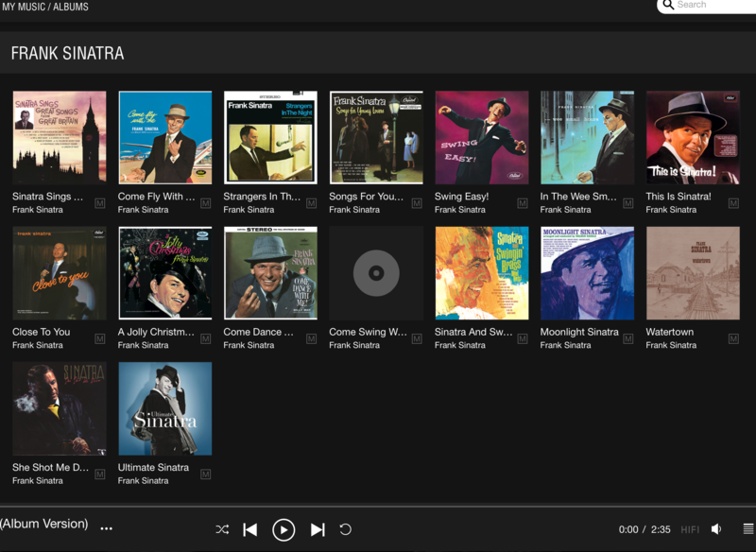Open Come Dance With Me cover art
756x552 pixels.
click(x=270, y=273)
